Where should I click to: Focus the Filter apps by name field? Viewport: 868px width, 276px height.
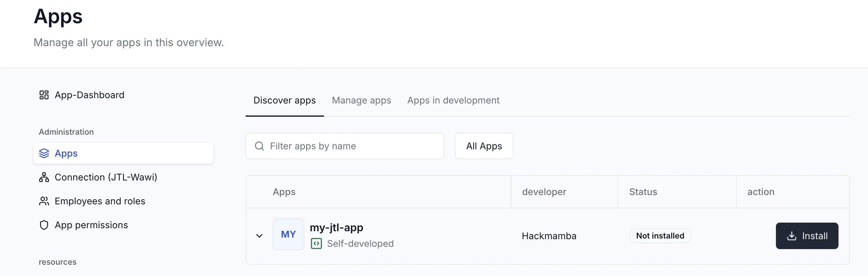[x=345, y=146]
